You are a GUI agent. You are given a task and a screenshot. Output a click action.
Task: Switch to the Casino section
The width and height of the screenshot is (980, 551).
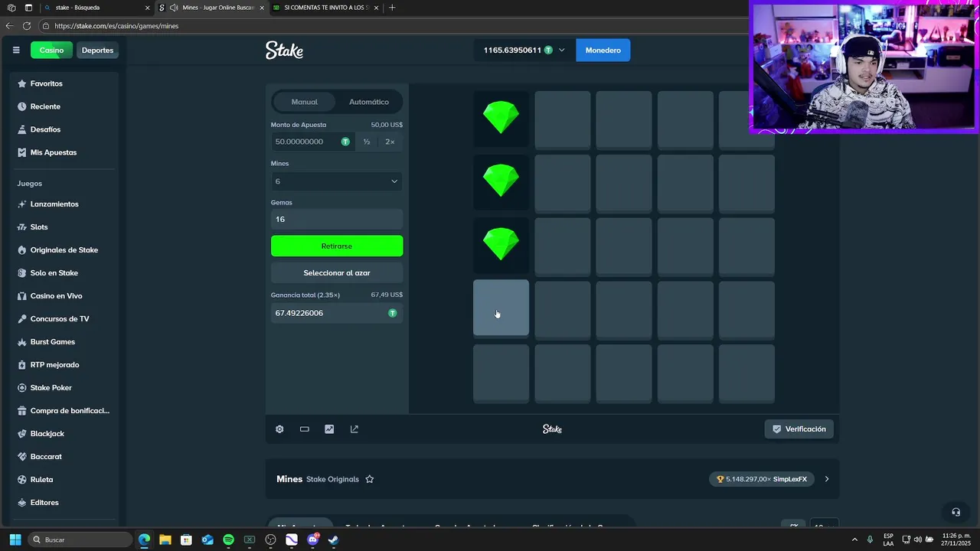tap(52, 51)
